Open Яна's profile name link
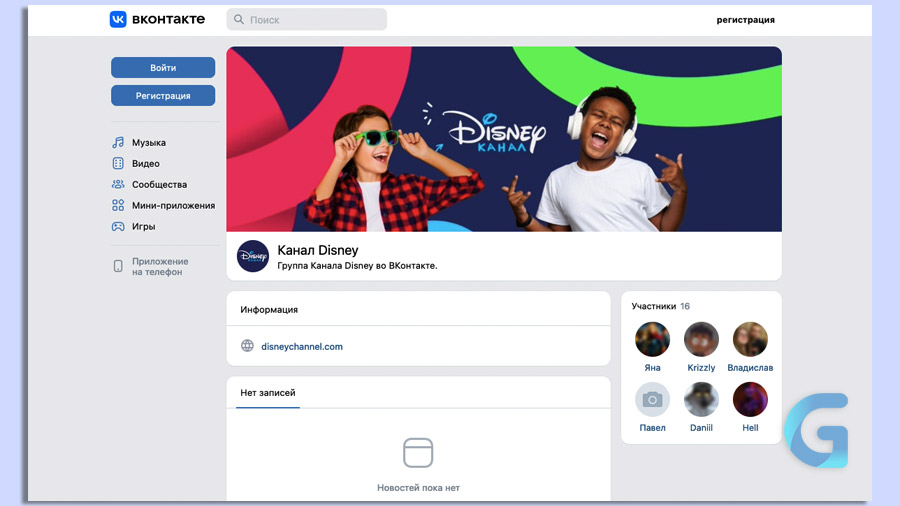Viewport: 900px width, 506px height. (x=652, y=368)
